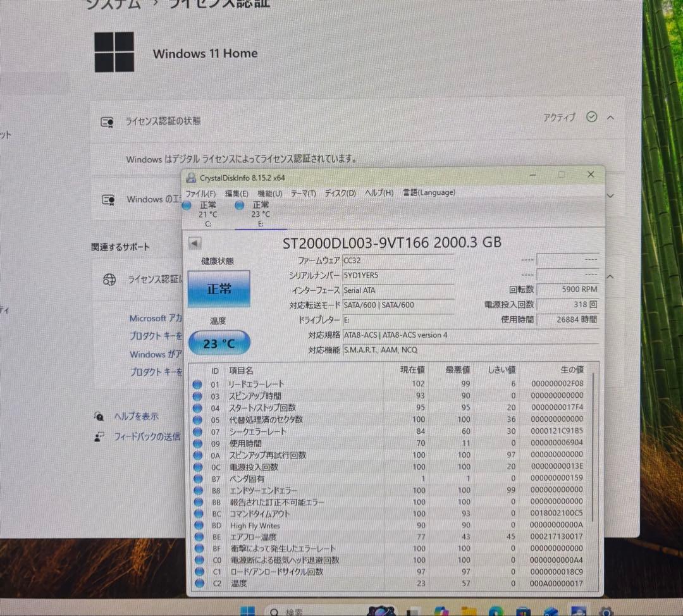This screenshot has height=616, width=683.
Task: Click the 対応機能 field S.M.A.R.T., AAM, NCQ
Action: pyautogui.click(x=471, y=350)
